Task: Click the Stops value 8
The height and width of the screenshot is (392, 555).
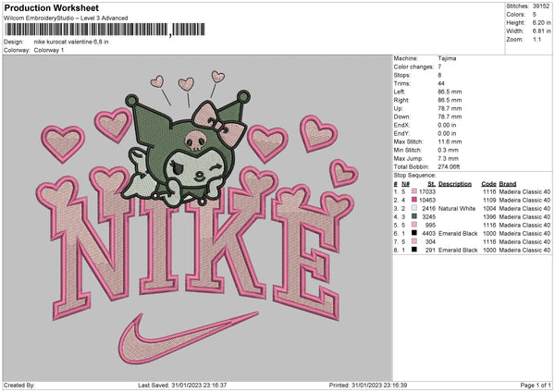Action: (x=439, y=75)
